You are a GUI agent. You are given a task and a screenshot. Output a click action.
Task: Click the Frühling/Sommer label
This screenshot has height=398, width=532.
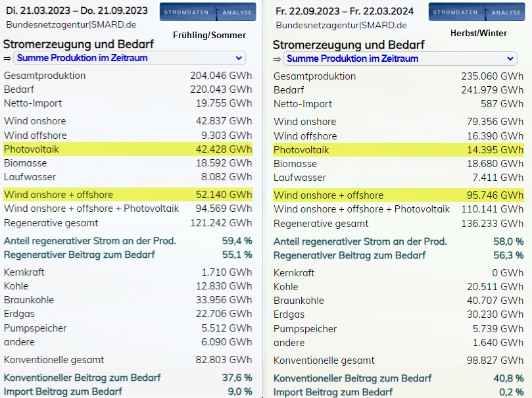point(209,36)
